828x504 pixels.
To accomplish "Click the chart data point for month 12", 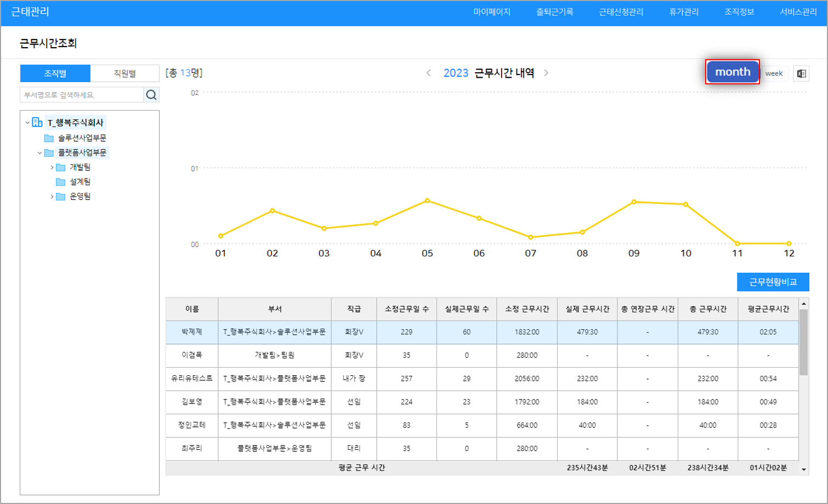I will click(789, 243).
